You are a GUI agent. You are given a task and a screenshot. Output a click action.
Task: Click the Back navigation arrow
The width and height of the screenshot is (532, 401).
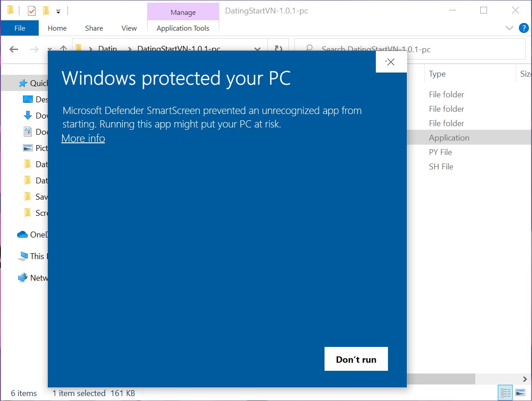point(14,49)
